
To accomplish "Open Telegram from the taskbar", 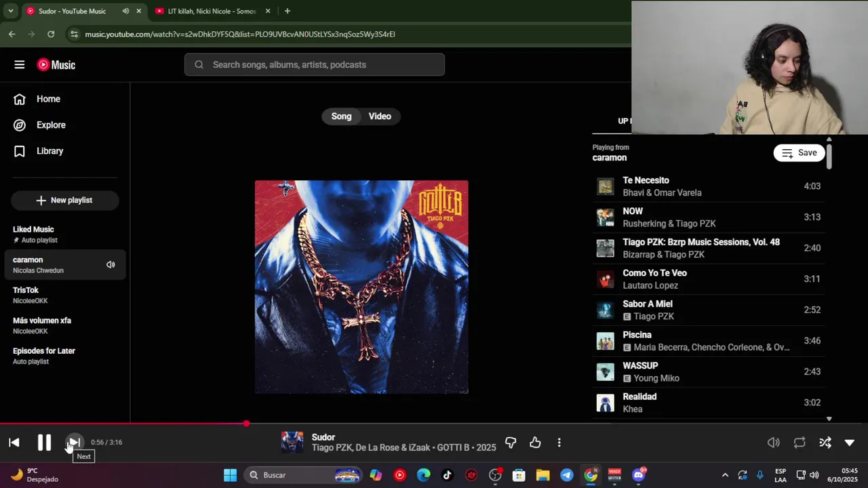I will [567, 475].
